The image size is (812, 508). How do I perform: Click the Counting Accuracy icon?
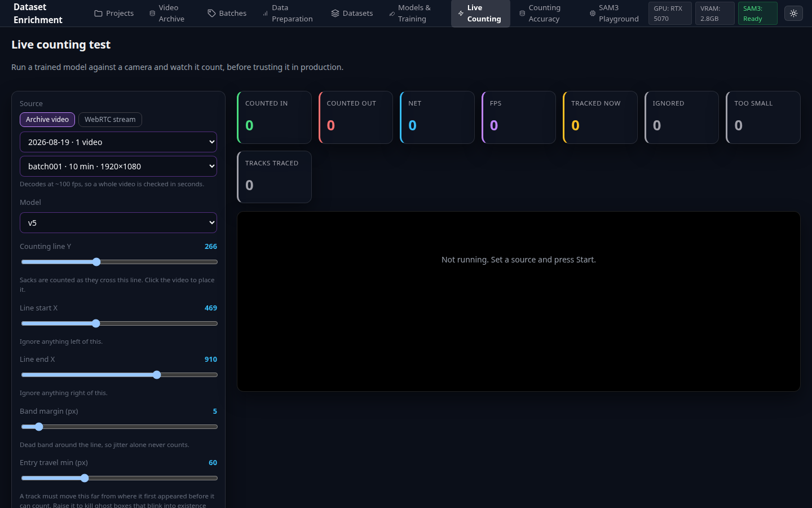522,13
